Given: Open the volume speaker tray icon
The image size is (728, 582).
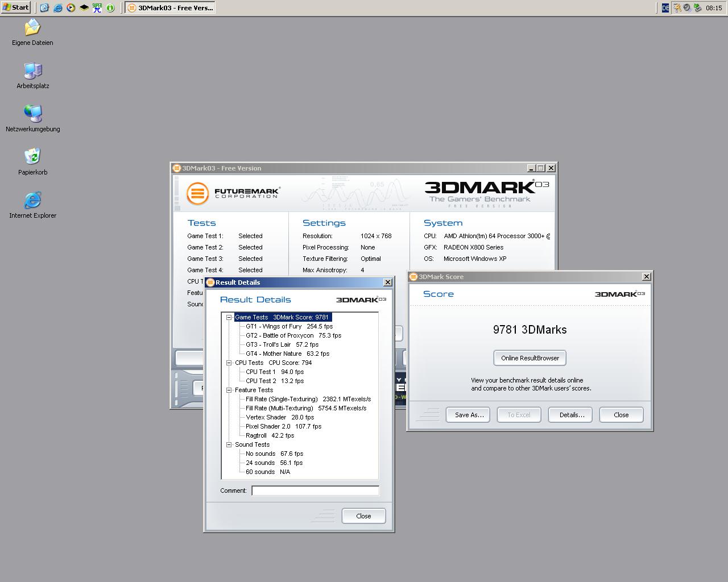Looking at the screenshot, I should click(x=687, y=8).
